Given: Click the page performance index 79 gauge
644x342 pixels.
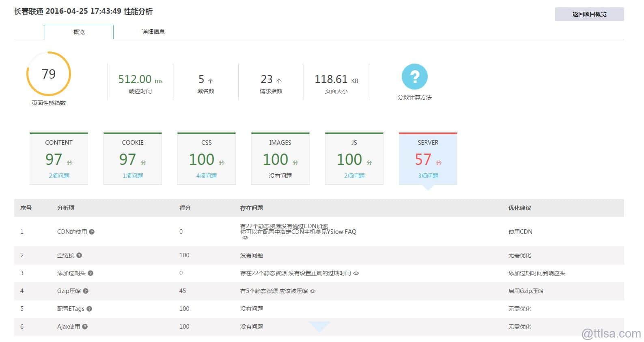Looking at the screenshot, I should coord(49,74).
